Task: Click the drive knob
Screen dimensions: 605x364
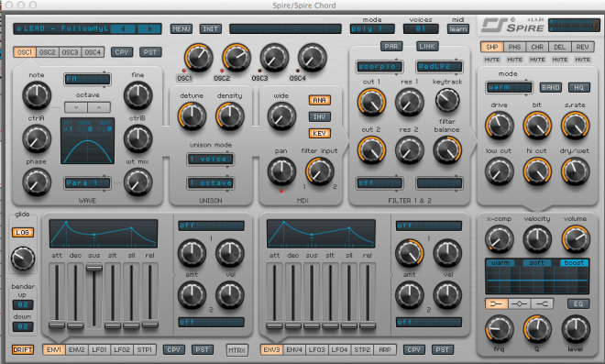Action: click(499, 126)
